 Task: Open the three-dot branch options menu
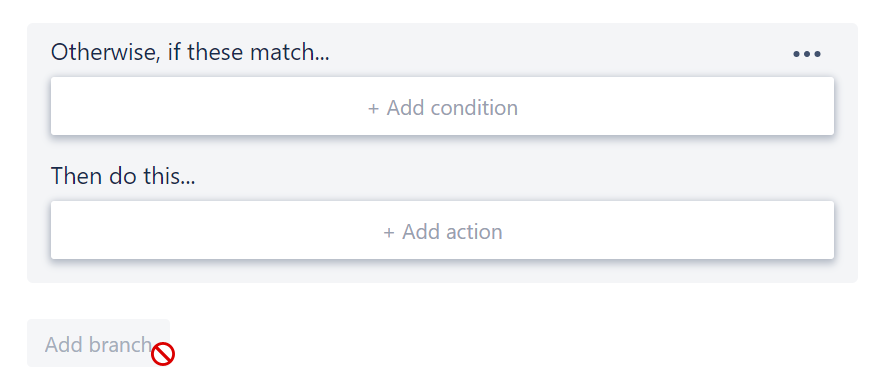pos(806,54)
